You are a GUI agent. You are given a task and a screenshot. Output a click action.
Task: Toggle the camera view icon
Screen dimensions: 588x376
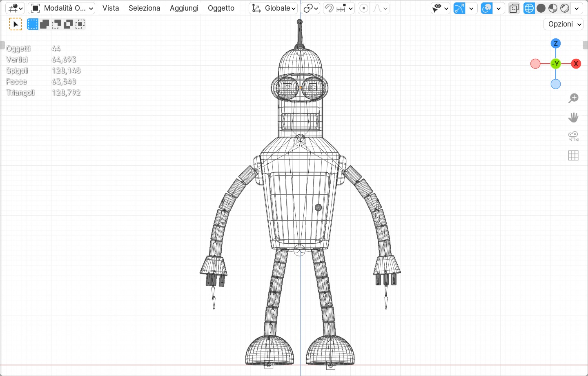pos(574,136)
